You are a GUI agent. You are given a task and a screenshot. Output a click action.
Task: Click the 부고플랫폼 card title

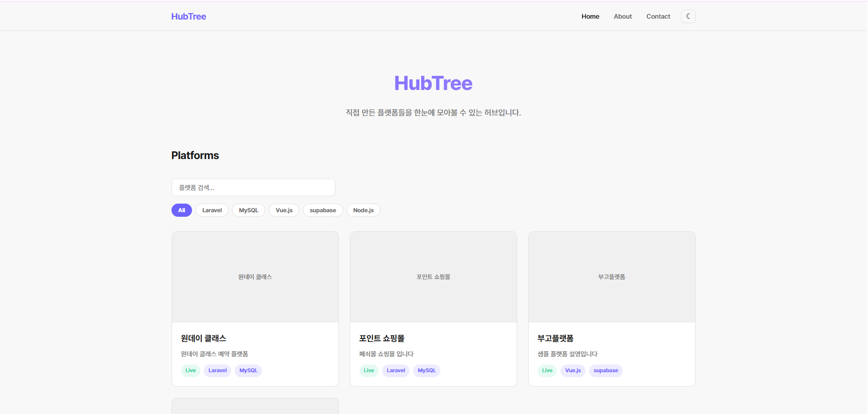click(555, 338)
